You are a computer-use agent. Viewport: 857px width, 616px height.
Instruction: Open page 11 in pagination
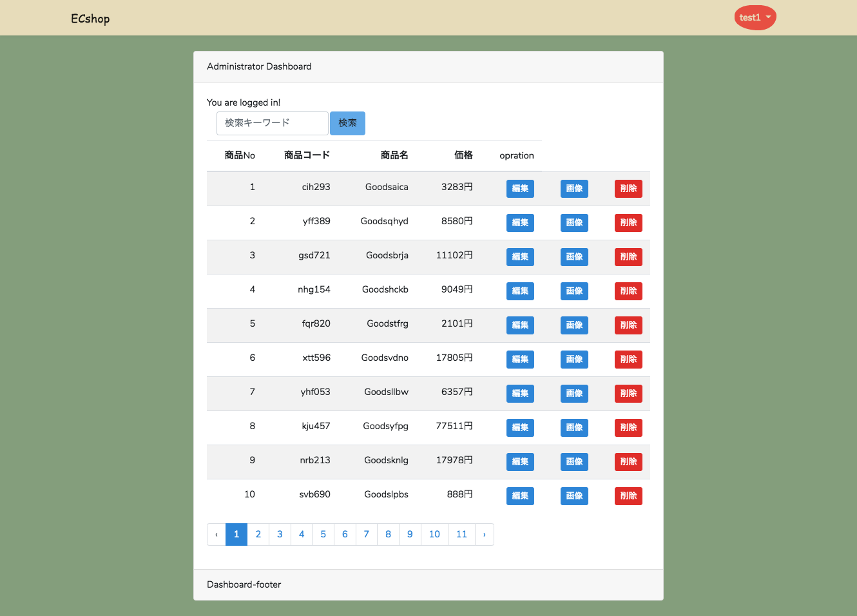click(x=461, y=534)
